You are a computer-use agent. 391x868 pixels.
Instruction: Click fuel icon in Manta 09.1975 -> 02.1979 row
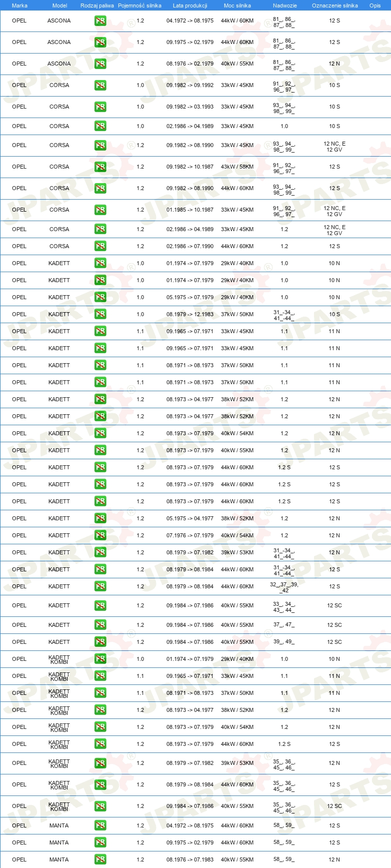[x=100, y=843]
